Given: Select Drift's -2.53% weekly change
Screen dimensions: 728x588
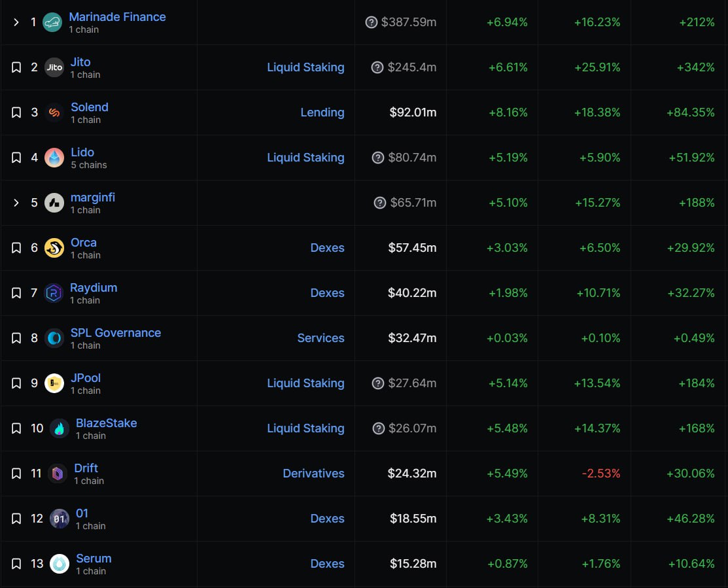Looking at the screenshot, I should click(601, 474).
